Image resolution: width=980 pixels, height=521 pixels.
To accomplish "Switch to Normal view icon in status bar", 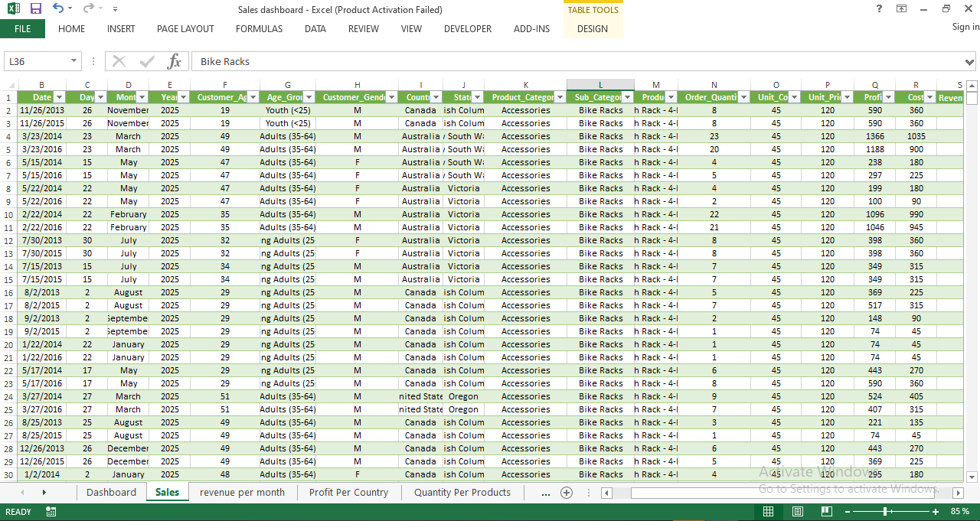I will tap(768, 511).
